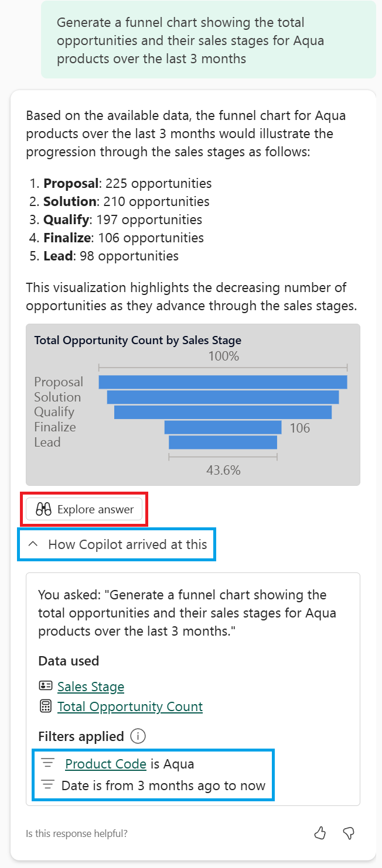
Task: Click the thumbs down feedback icon
Action: coord(349,833)
